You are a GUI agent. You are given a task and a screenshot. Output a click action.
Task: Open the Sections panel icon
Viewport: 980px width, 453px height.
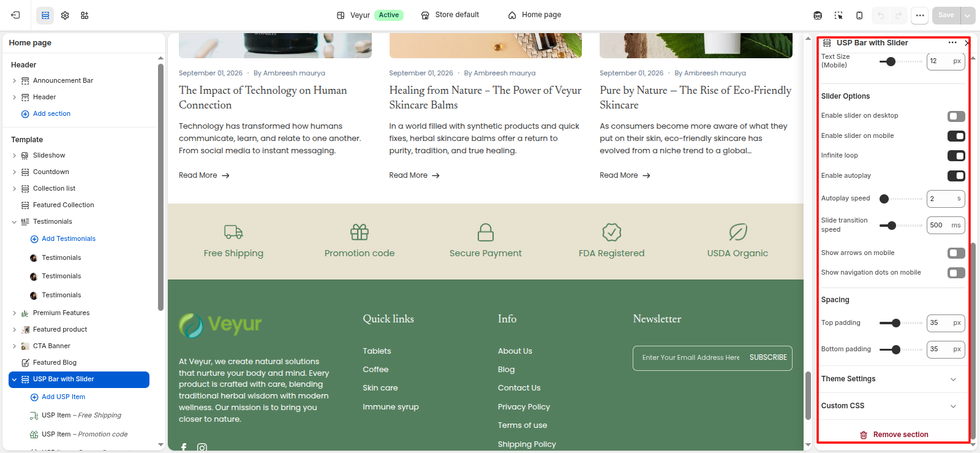pos(45,15)
